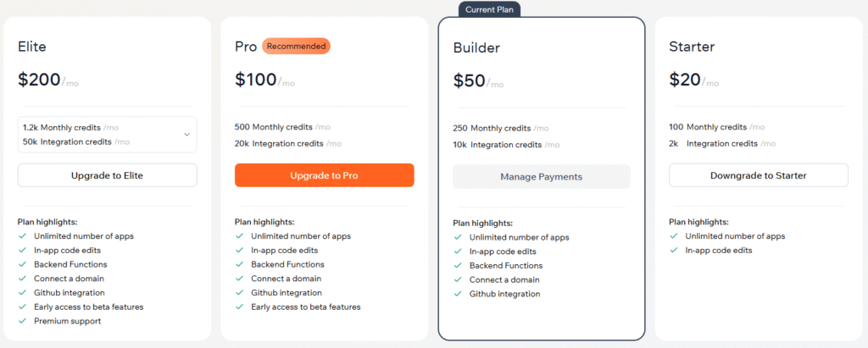Viewport: 868px width, 348px height.
Task: Select the Builder plan title
Action: click(x=476, y=48)
